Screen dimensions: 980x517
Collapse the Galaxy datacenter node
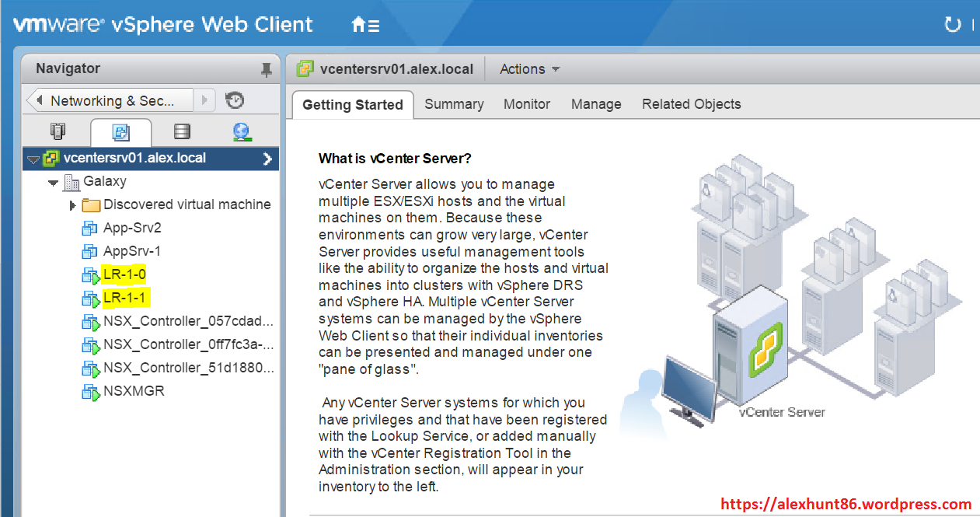54,183
